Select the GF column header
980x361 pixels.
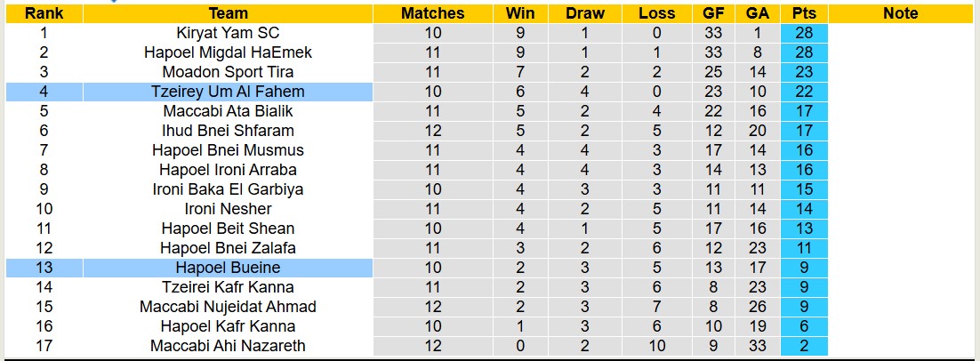[x=712, y=13]
